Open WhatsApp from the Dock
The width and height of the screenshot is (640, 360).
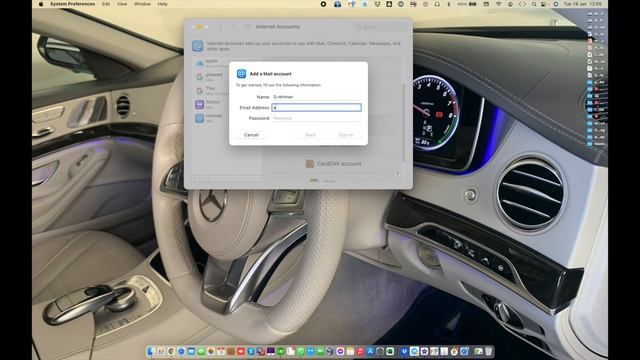coord(301,351)
